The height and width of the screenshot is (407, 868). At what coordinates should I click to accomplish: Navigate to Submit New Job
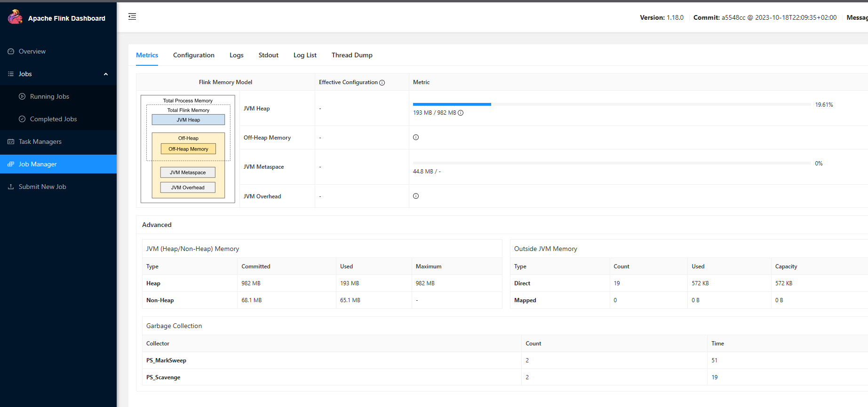pyautogui.click(x=42, y=187)
